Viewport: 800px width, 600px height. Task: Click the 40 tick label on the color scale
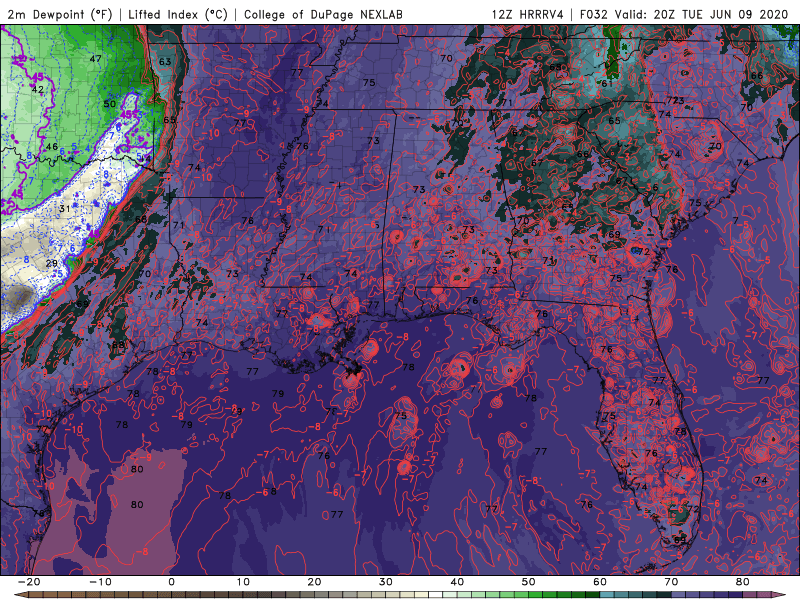pos(457,582)
